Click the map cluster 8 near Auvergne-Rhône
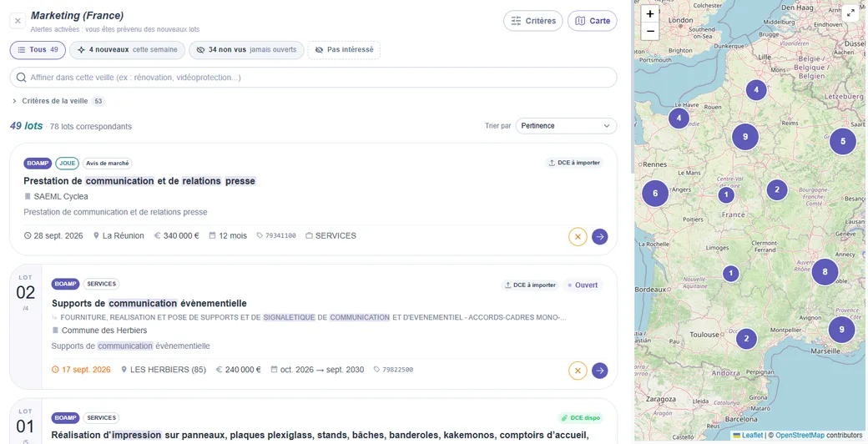Screen dimensions: 868x444 825,272
